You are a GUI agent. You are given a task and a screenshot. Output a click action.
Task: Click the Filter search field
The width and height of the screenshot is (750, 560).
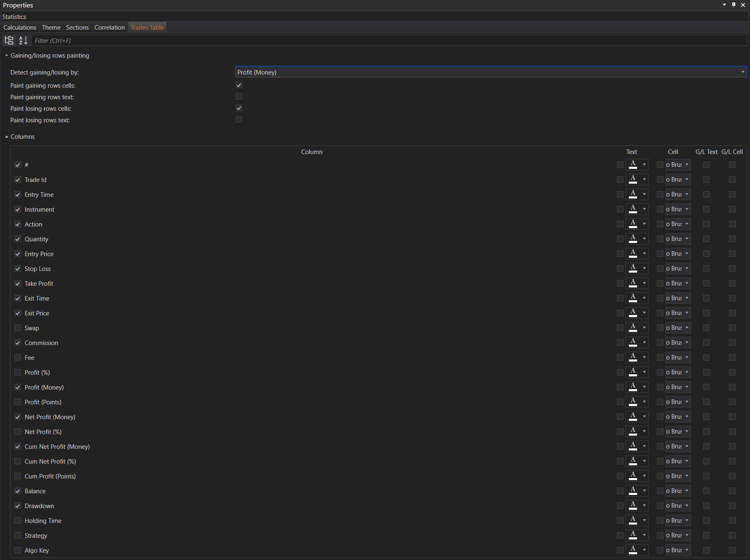(387, 40)
